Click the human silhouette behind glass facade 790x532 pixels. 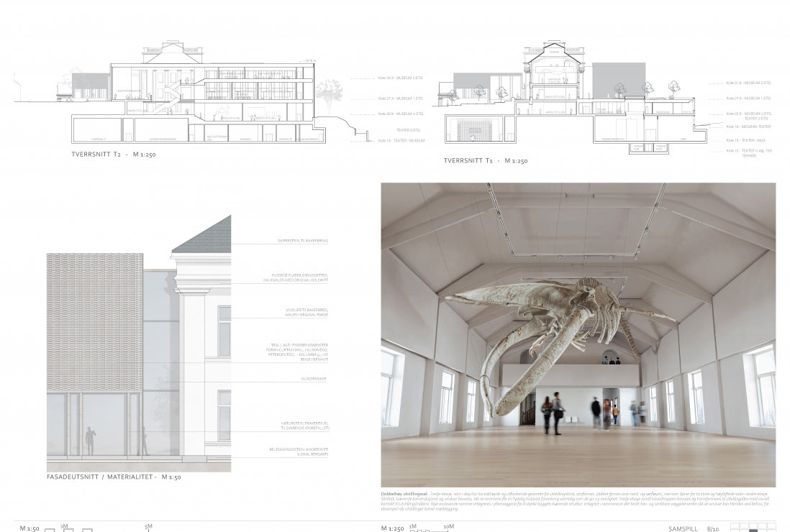click(90, 440)
